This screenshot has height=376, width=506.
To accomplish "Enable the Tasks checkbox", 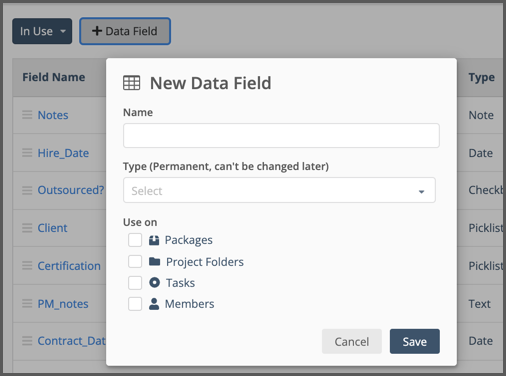I will 135,283.
